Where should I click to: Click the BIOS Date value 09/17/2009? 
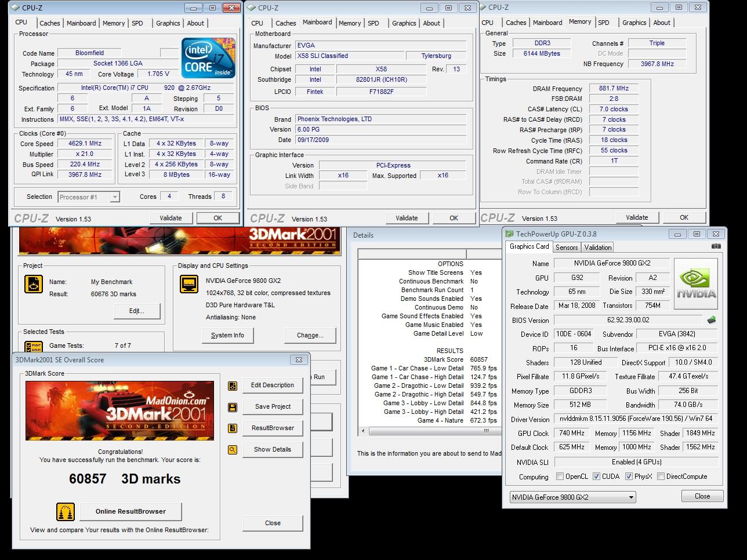pos(380,140)
